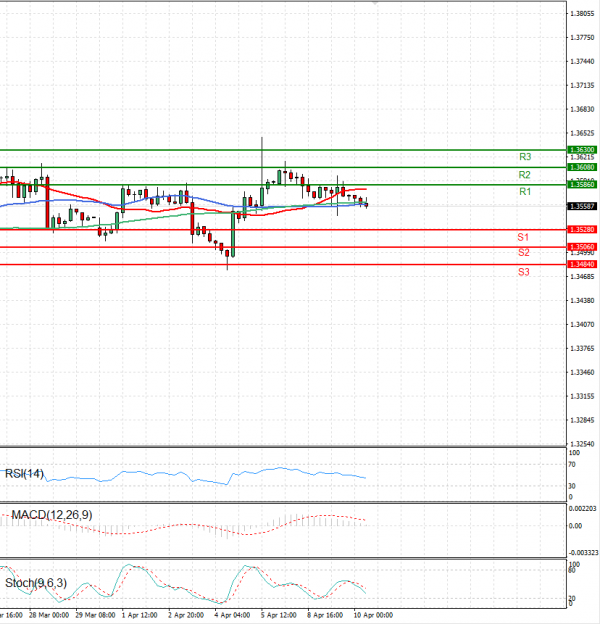Click the 1.37750 price axis value
Screen dimensions: 600x624
coord(582,38)
